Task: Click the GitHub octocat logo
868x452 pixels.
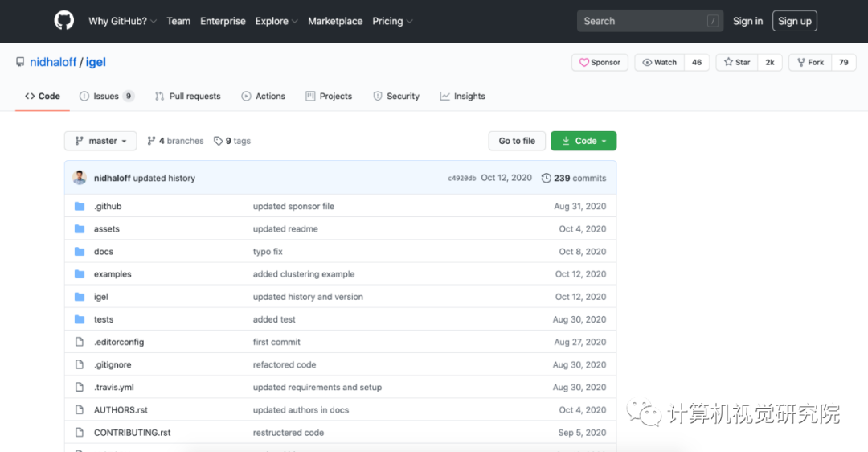Action: point(64,21)
